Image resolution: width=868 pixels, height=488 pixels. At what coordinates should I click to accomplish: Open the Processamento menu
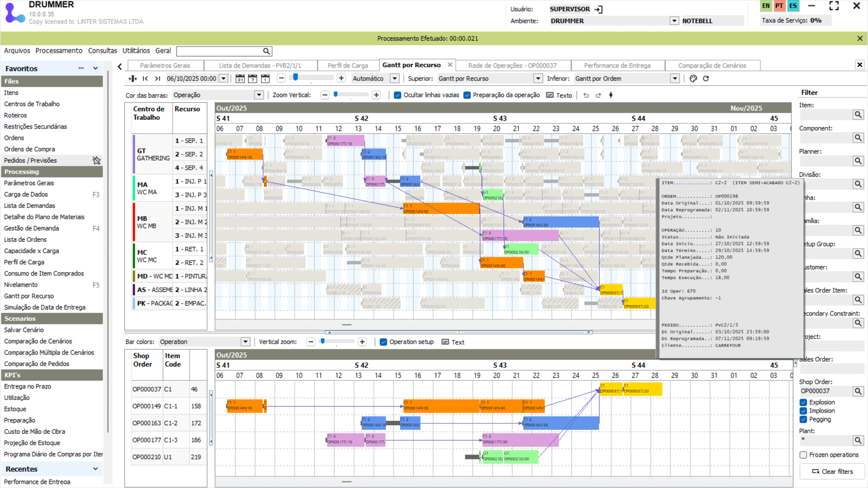point(59,51)
